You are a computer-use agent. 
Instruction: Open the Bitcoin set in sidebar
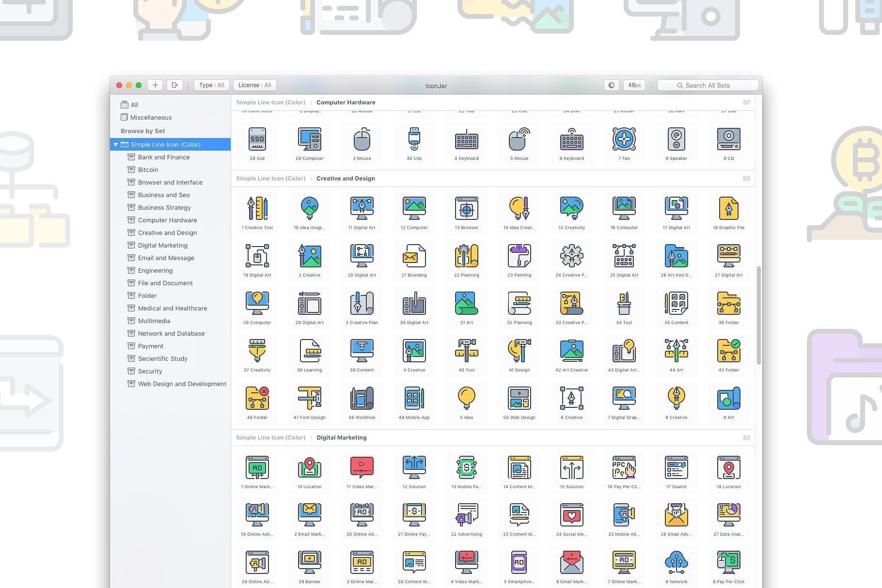coord(148,170)
